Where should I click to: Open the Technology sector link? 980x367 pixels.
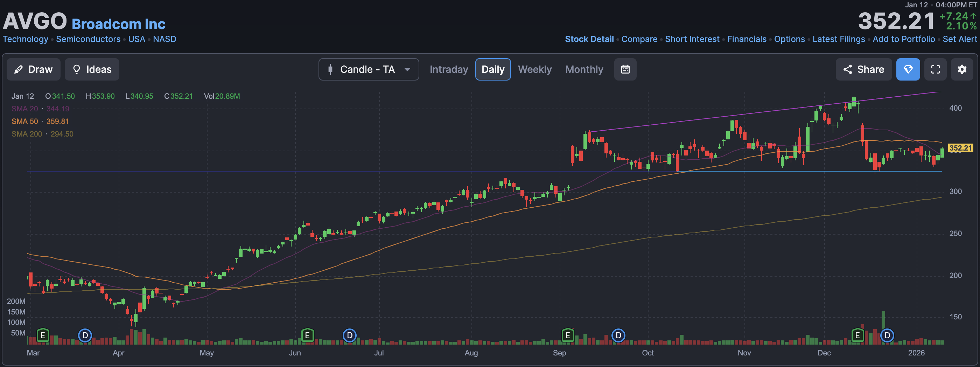[26, 39]
